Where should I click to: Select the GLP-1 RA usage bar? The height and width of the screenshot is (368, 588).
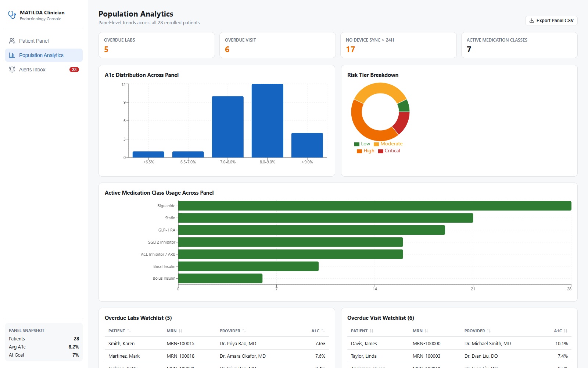click(x=312, y=230)
